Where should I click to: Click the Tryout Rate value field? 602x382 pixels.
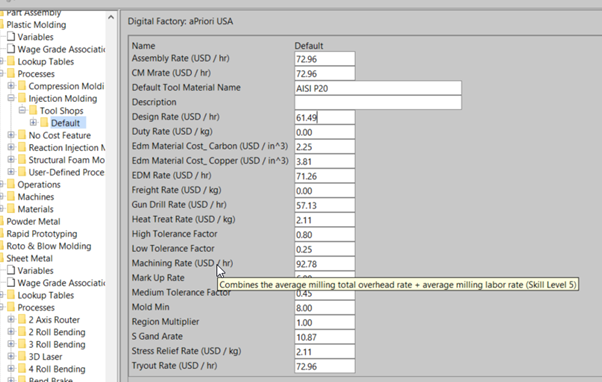click(x=325, y=366)
